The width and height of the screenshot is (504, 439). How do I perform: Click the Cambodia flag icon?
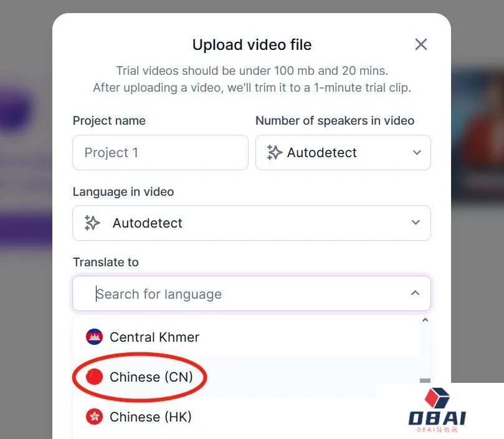(94, 337)
